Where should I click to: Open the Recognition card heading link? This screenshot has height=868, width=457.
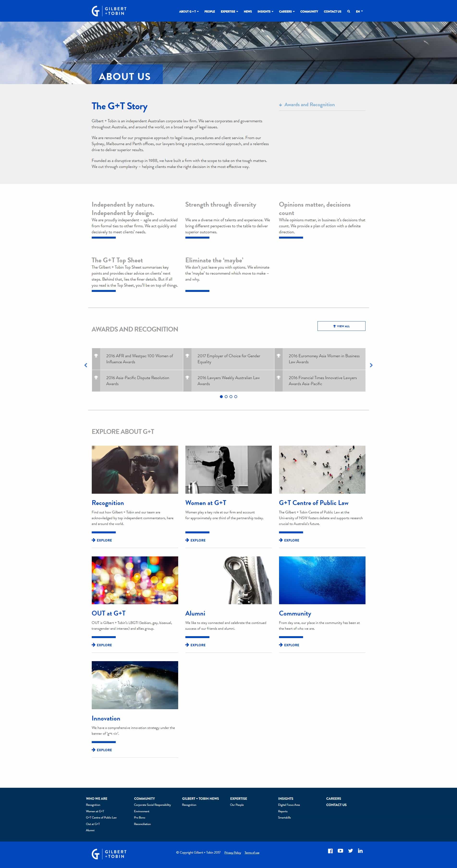(x=108, y=503)
